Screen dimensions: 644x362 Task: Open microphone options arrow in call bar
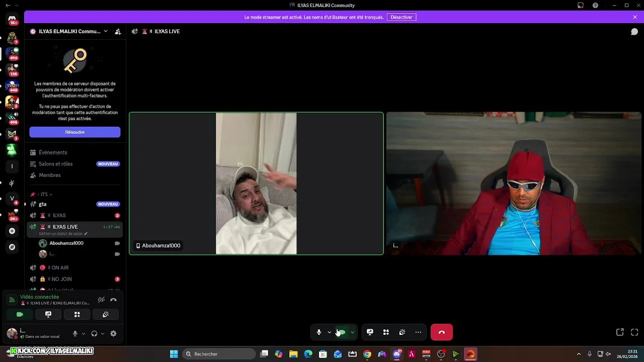330,332
